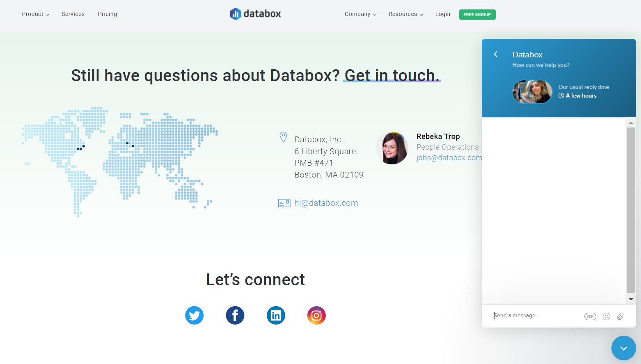
Task: Open the Pricing page
Action: click(x=108, y=14)
